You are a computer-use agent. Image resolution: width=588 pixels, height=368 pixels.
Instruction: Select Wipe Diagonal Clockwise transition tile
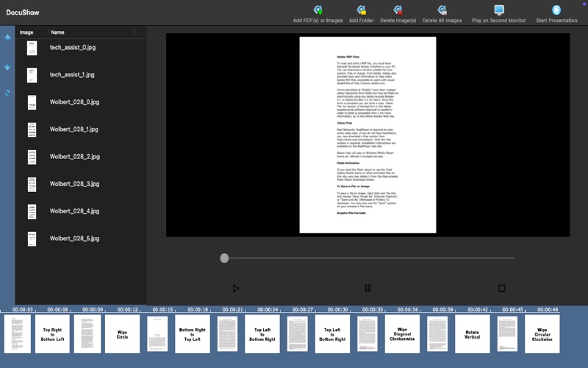click(402, 334)
